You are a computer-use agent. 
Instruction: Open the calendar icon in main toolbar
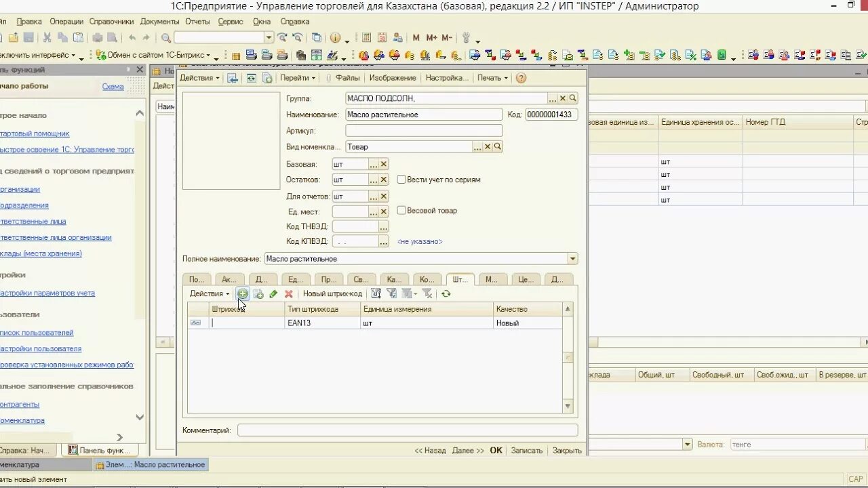coord(382,38)
